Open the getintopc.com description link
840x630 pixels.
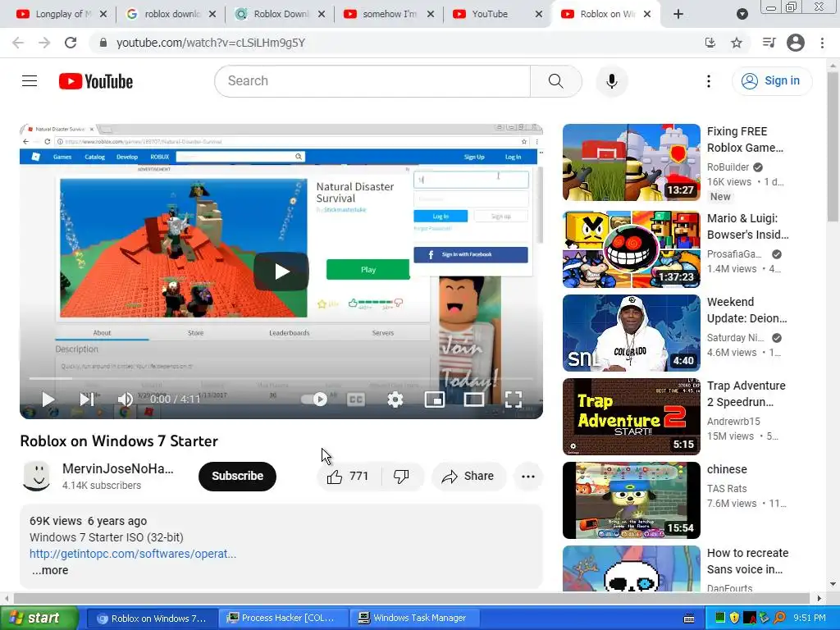[x=133, y=554]
